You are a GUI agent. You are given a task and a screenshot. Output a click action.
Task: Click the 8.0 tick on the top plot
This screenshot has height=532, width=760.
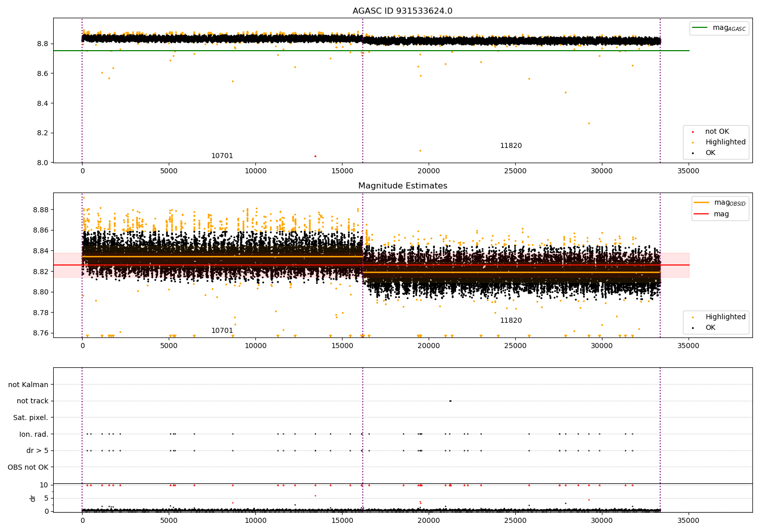tap(43, 163)
